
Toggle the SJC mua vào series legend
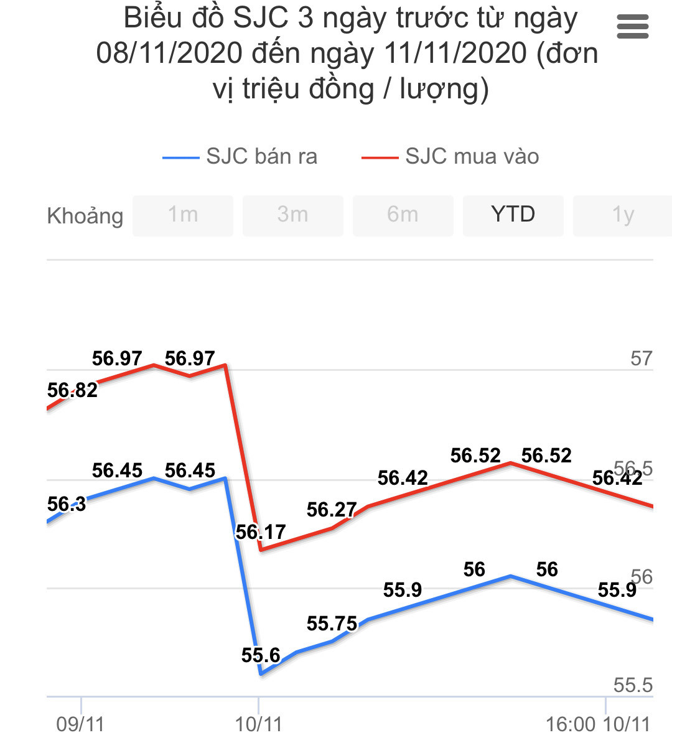pyautogui.click(x=472, y=156)
